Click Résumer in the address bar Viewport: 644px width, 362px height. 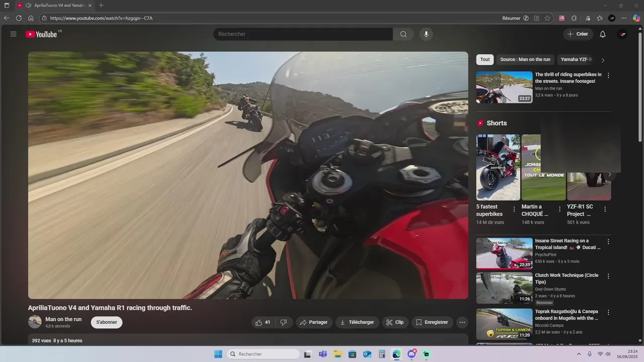click(511, 18)
